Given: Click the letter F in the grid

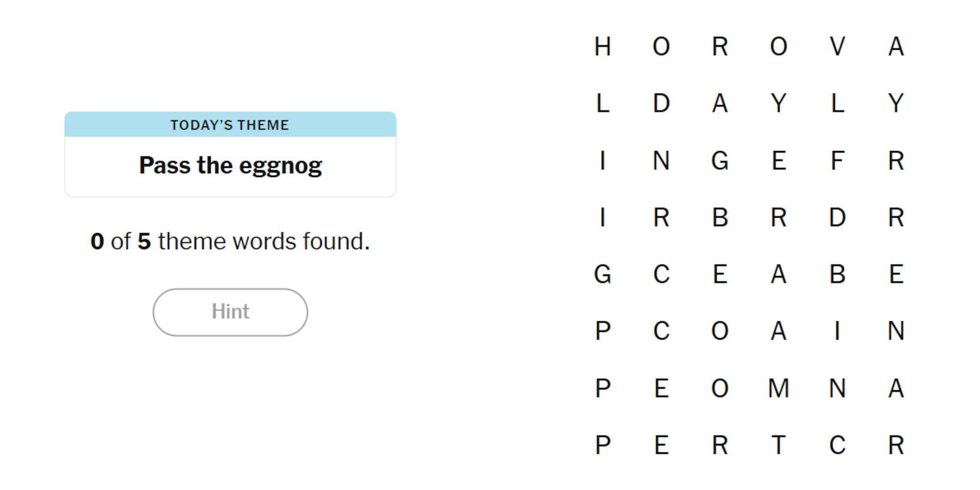Looking at the screenshot, I should pos(837,160).
